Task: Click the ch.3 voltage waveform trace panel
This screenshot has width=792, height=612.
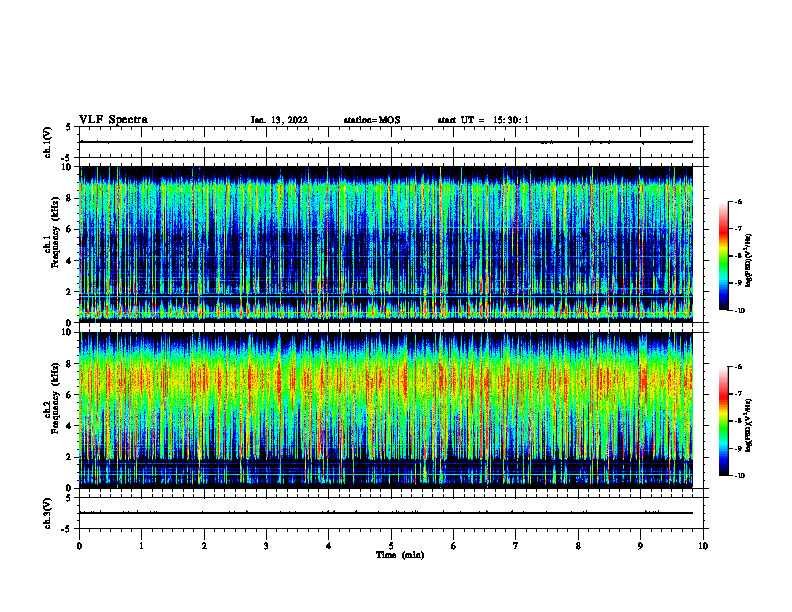Action: tap(391, 513)
